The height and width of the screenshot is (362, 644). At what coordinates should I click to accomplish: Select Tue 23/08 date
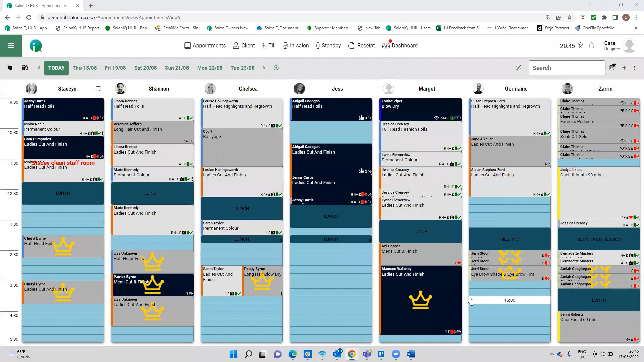pyautogui.click(x=243, y=68)
